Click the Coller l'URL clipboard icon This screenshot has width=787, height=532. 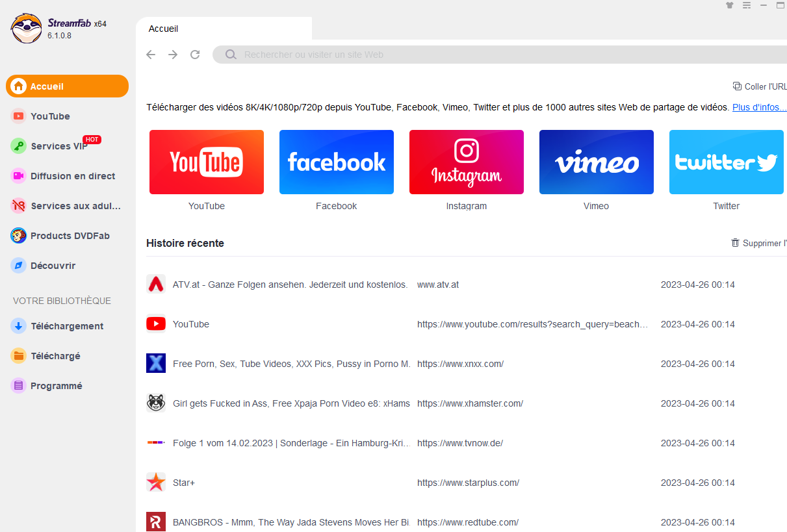tap(737, 86)
